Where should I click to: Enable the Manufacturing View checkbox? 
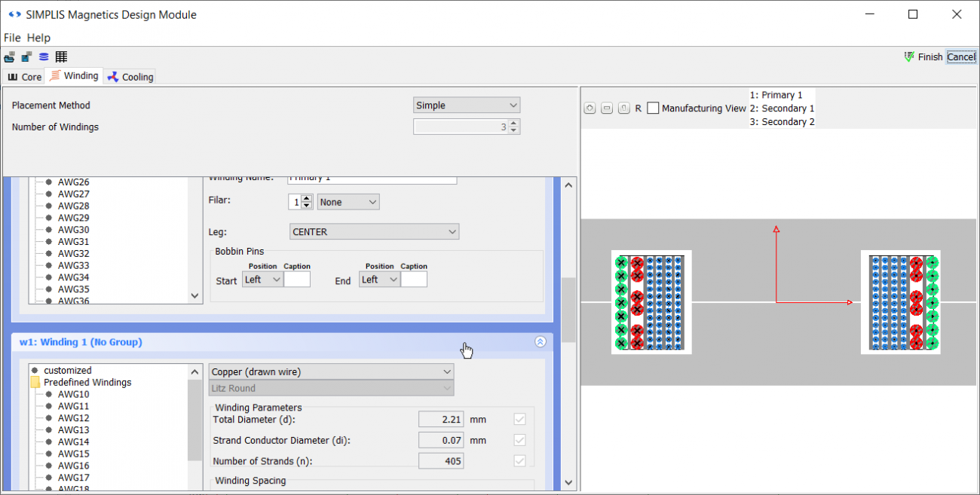[653, 108]
